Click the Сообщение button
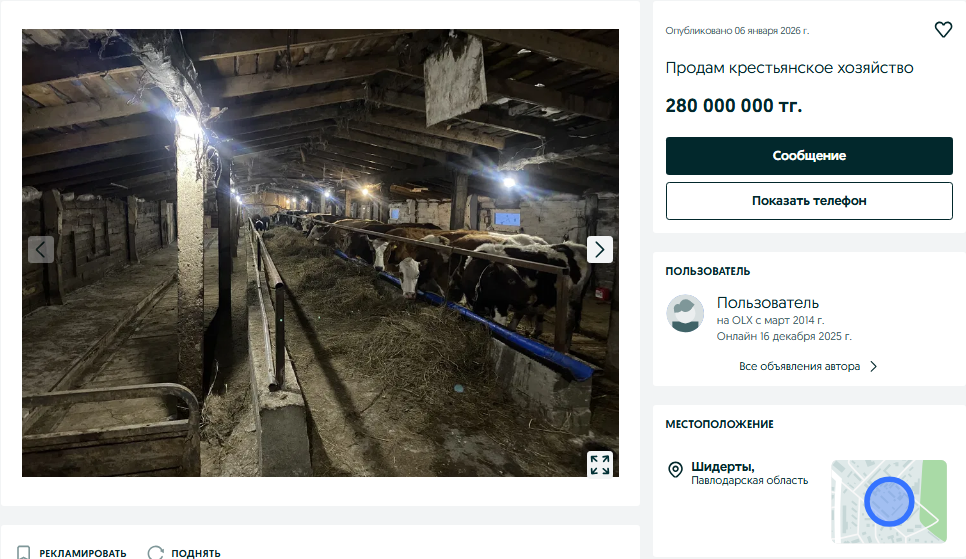The width and height of the screenshot is (966, 559). tap(809, 156)
